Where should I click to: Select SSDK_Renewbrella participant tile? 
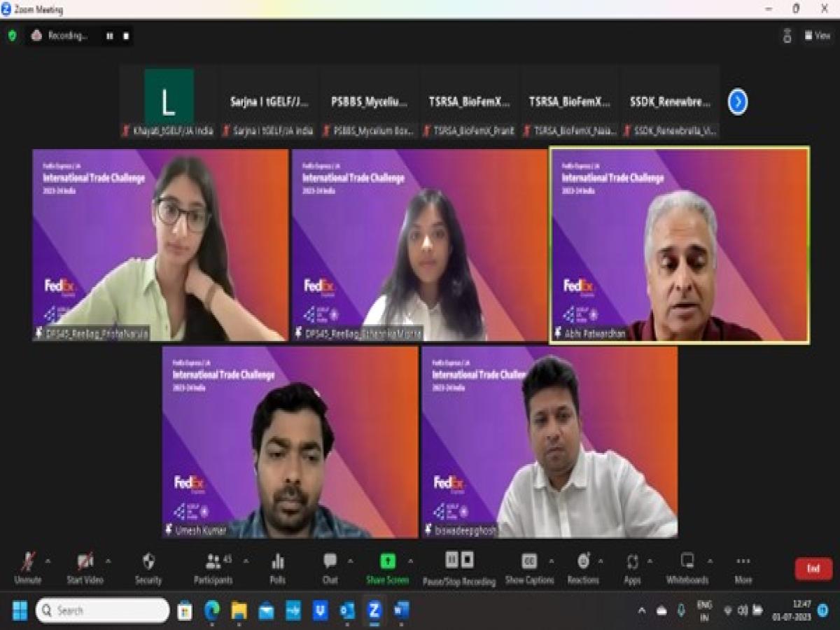pyautogui.click(x=671, y=102)
